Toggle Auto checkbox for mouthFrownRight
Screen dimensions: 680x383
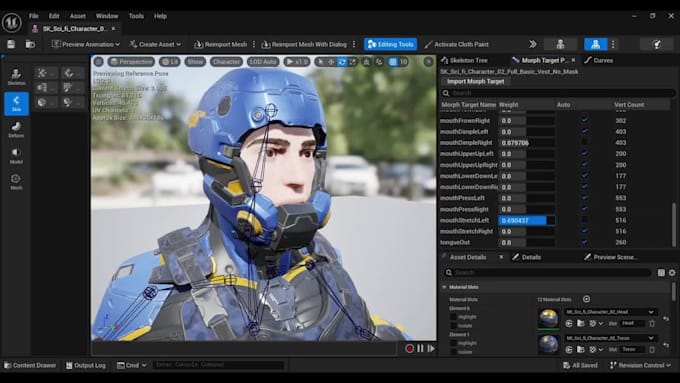[584, 120]
